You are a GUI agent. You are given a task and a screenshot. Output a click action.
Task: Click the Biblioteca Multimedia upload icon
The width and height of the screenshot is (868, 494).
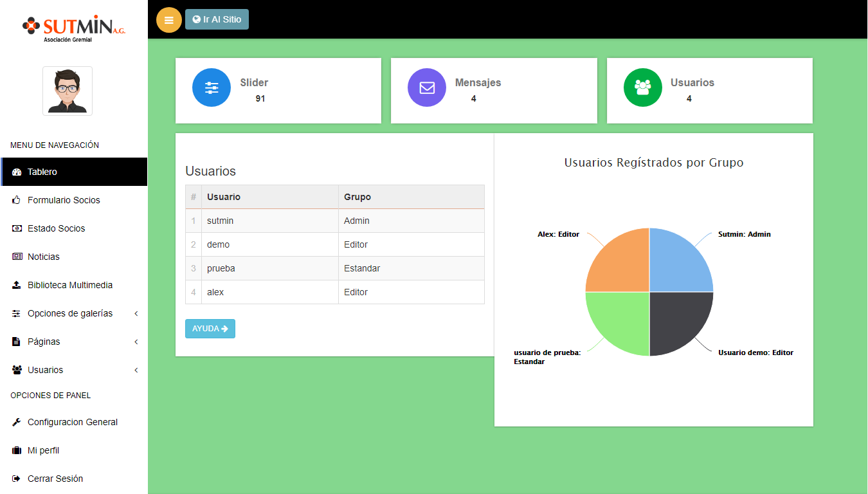(17, 285)
